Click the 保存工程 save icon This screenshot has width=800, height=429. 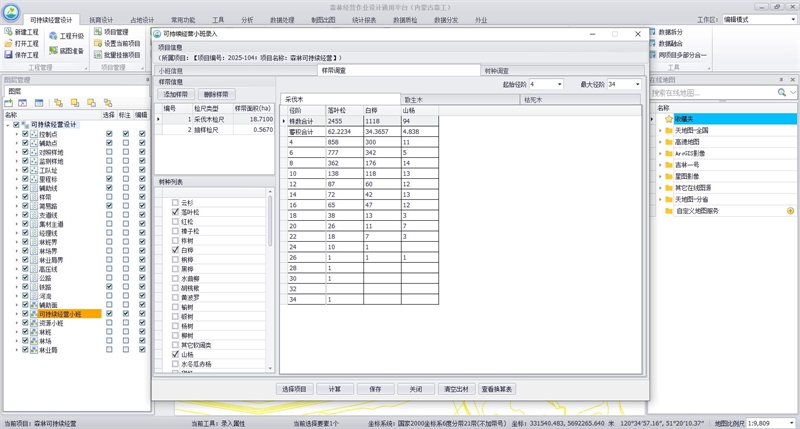tap(8, 55)
